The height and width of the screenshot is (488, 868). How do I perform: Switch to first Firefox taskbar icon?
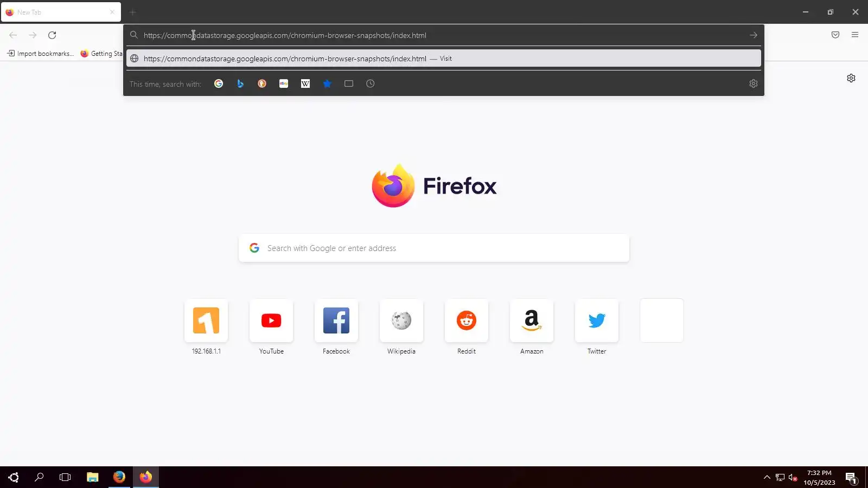click(119, 477)
